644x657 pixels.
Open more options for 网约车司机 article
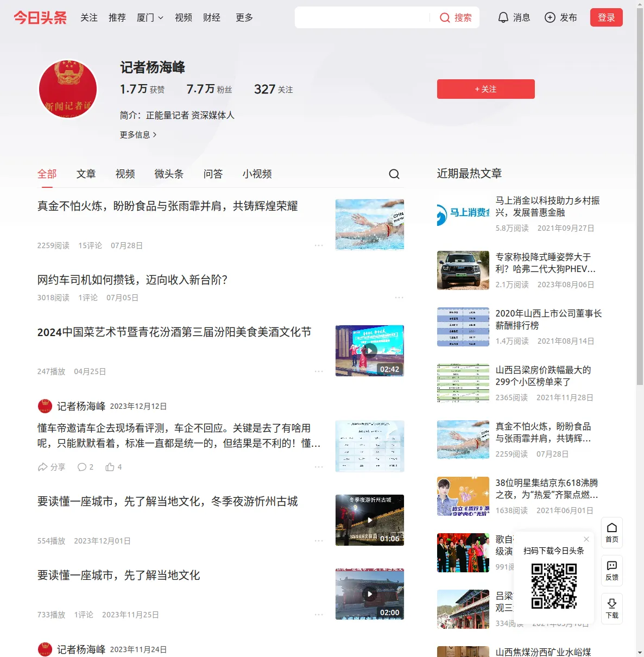tap(399, 298)
